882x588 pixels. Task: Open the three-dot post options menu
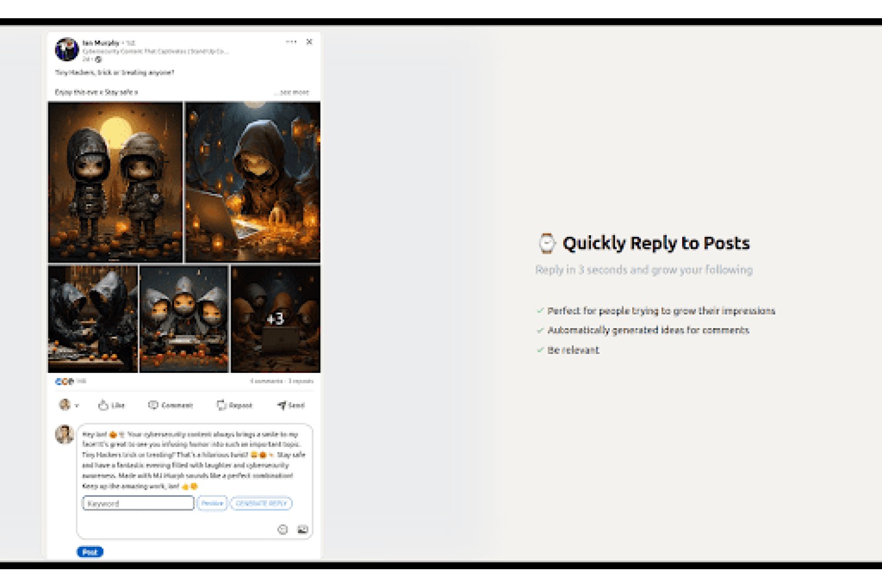pyautogui.click(x=291, y=42)
